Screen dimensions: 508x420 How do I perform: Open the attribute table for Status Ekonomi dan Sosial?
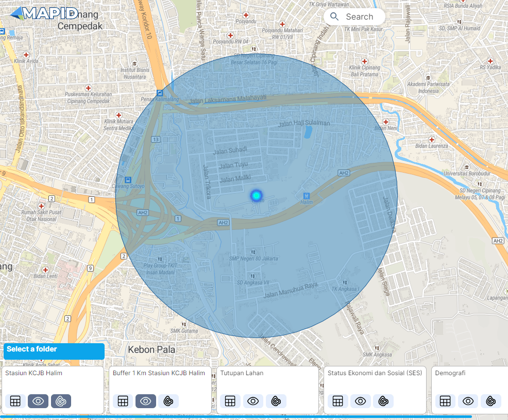(337, 401)
